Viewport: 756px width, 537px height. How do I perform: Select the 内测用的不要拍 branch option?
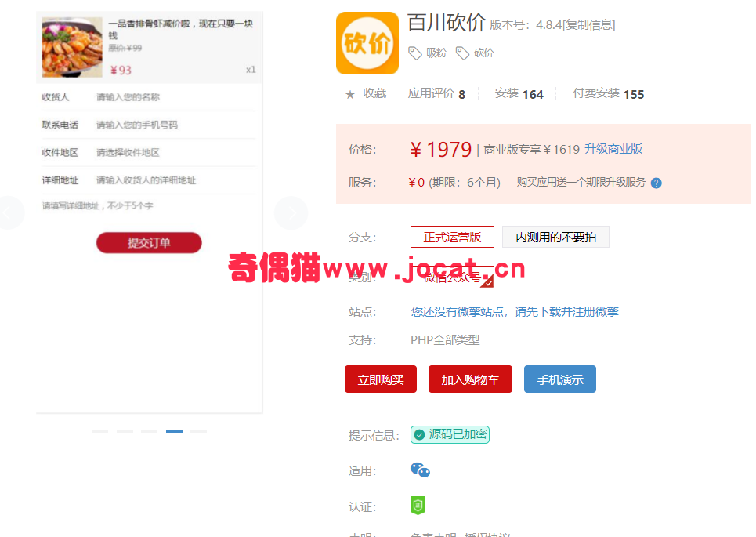555,237
